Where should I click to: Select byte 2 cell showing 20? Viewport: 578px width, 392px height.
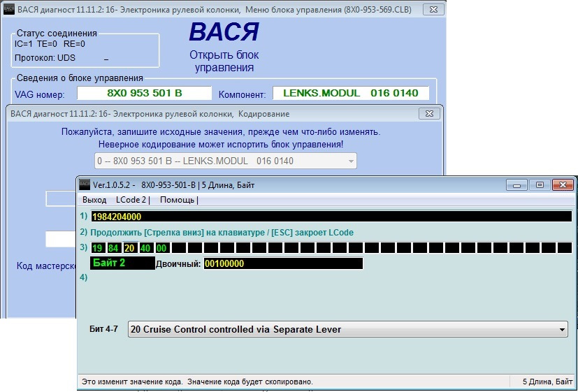pos(129,248)
